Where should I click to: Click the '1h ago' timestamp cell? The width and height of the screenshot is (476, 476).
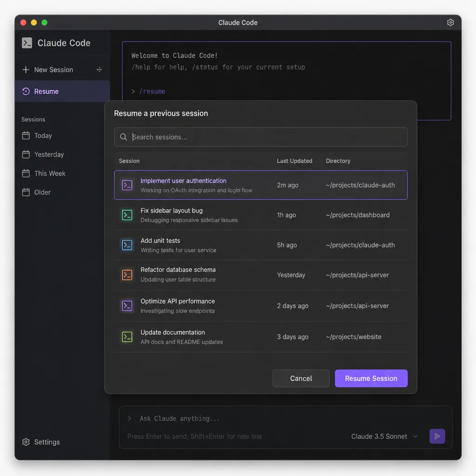(x=286, y=215)
